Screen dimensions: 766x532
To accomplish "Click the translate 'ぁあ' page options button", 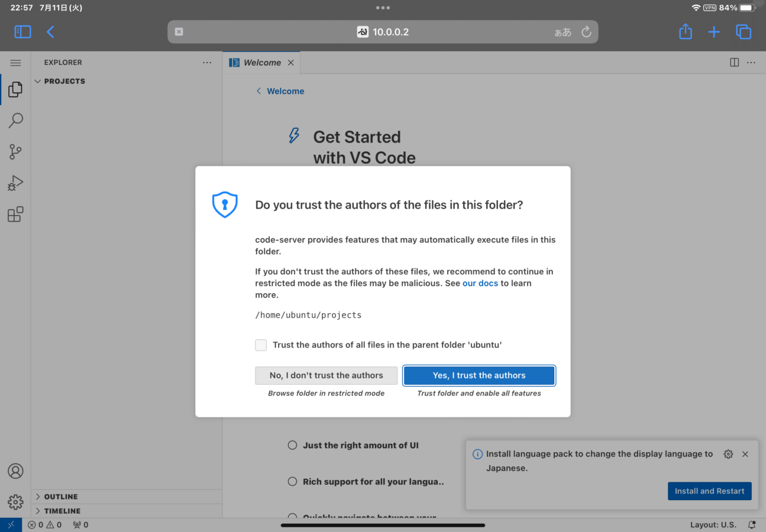I will point(563,32).
